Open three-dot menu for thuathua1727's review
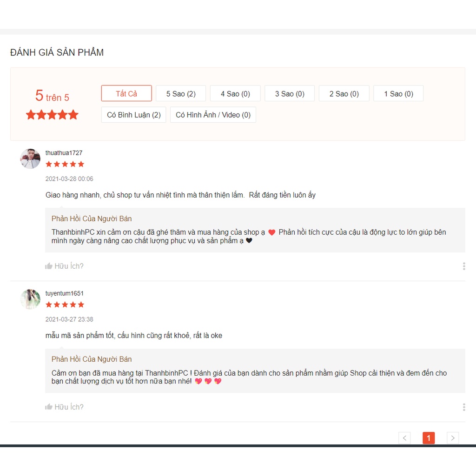Viewport: 476px width, 476px height. [x=464, y=266]
